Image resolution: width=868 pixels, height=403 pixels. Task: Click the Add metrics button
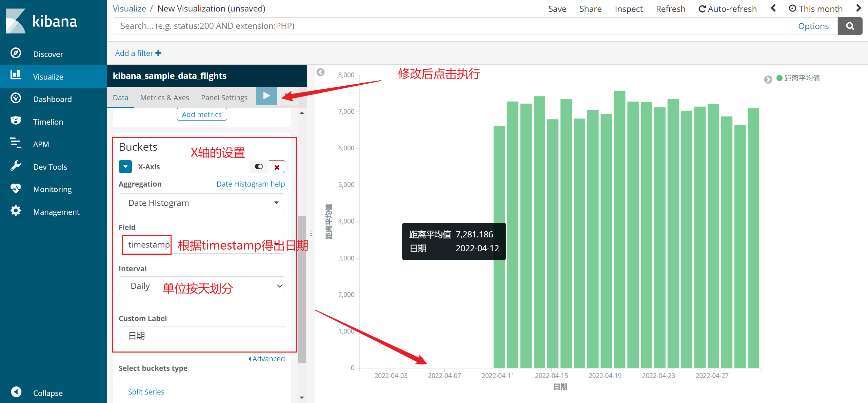coord(202,114)
